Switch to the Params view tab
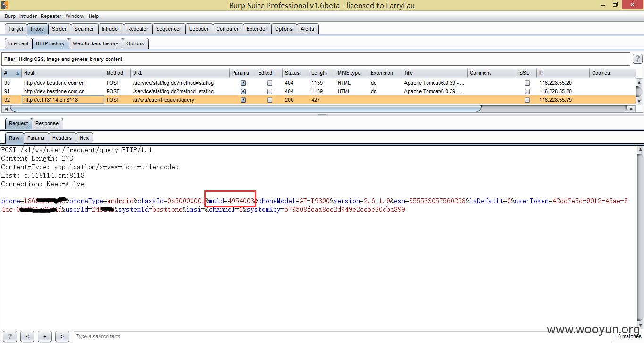The image size is (644, 343). [35, 138]
